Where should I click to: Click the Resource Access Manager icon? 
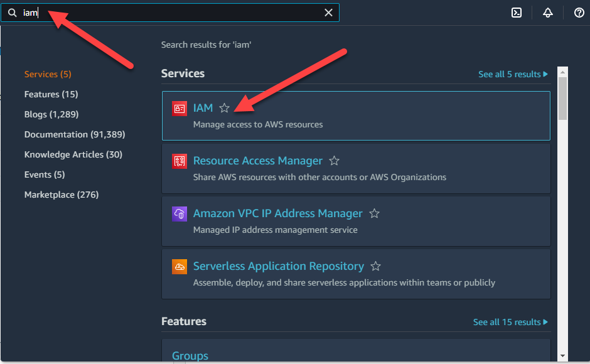tap(180, 161)
